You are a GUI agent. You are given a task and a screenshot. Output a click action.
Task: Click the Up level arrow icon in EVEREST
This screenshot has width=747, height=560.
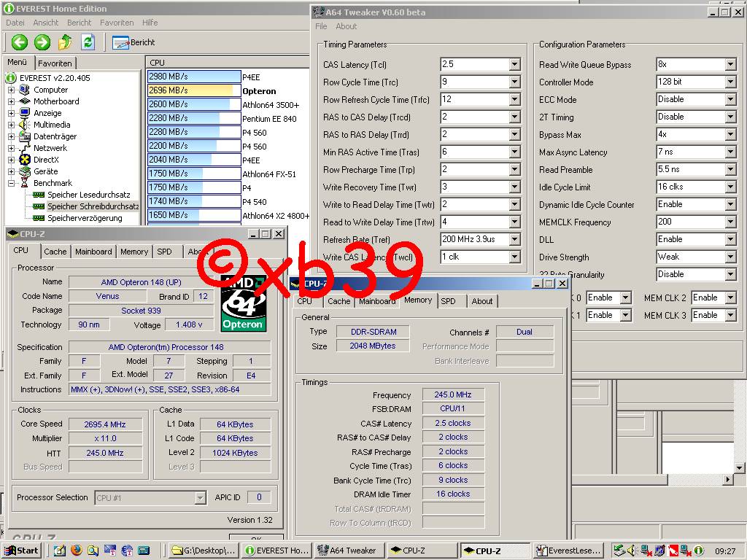click(x=65, y=42)
